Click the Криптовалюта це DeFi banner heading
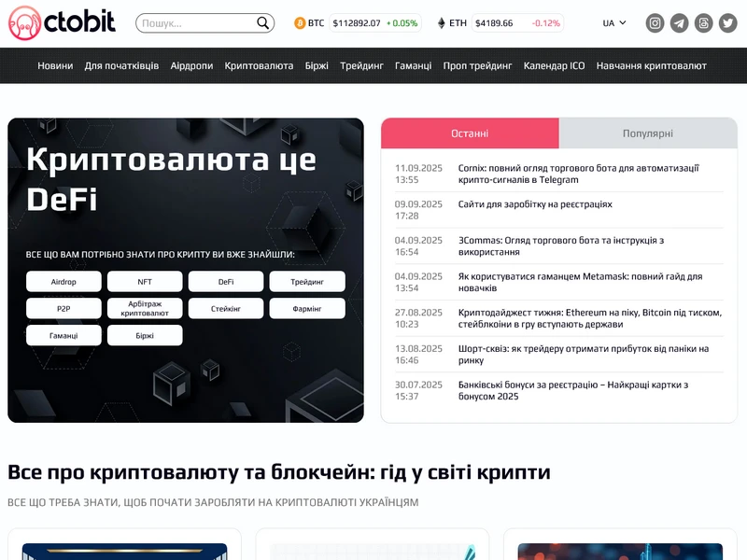Screen dimensions: 747x560 [171, 179]
